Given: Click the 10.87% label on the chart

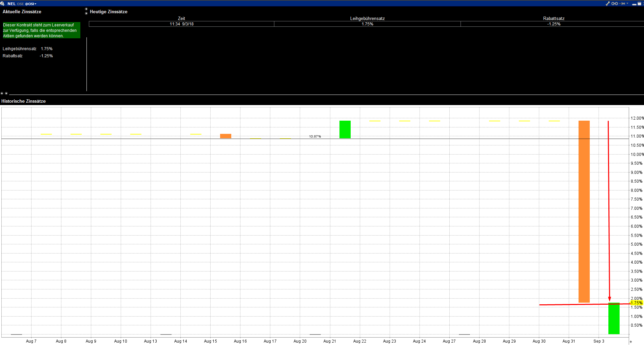Looking at the screenshot, I should coord(315,137).
